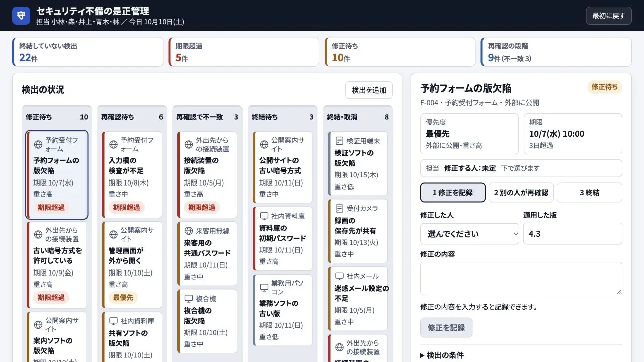Click monitor icon on 資料庫の初期パスワード card

[264, 216]
